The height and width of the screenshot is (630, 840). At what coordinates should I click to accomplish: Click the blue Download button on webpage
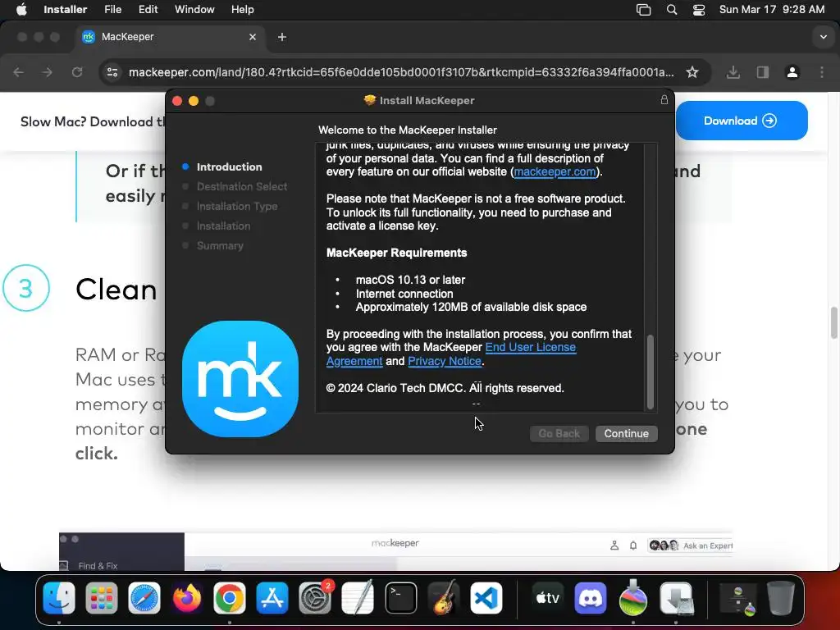click(742, 121)
